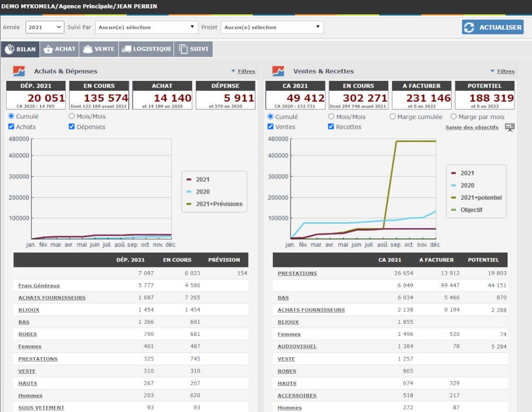Screen dimensions: 532x412
Task: Open Veste in the sales table
Action: [x=286, y=359]
